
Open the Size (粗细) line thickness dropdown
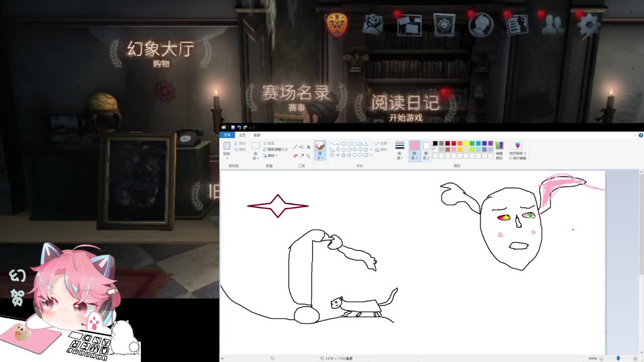pos(399,150)
